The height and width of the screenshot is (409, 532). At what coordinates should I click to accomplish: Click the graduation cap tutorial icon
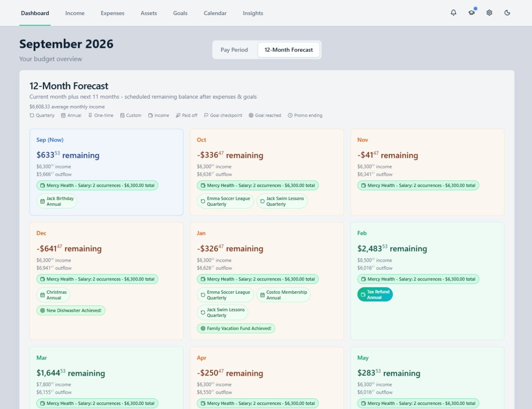click(471, 13)
